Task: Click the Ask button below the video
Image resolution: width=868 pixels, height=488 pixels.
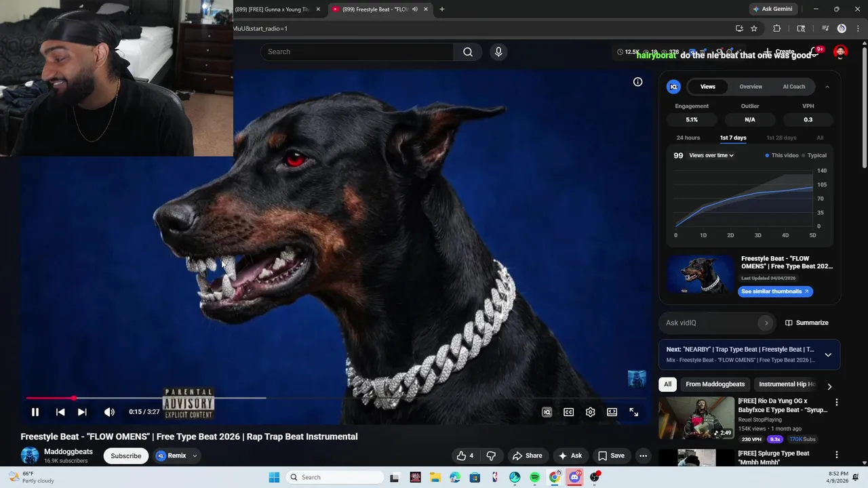Action: [570, 455]
